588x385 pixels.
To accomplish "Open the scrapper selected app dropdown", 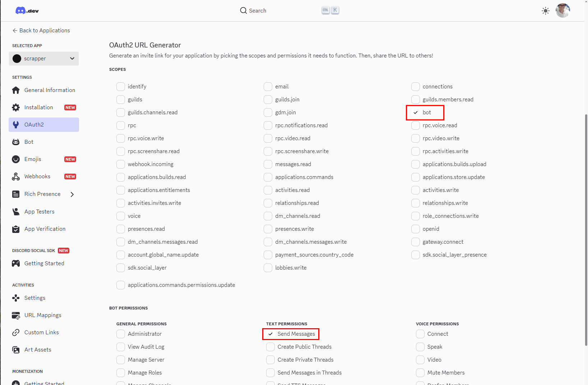I will [x=44, y=59].
